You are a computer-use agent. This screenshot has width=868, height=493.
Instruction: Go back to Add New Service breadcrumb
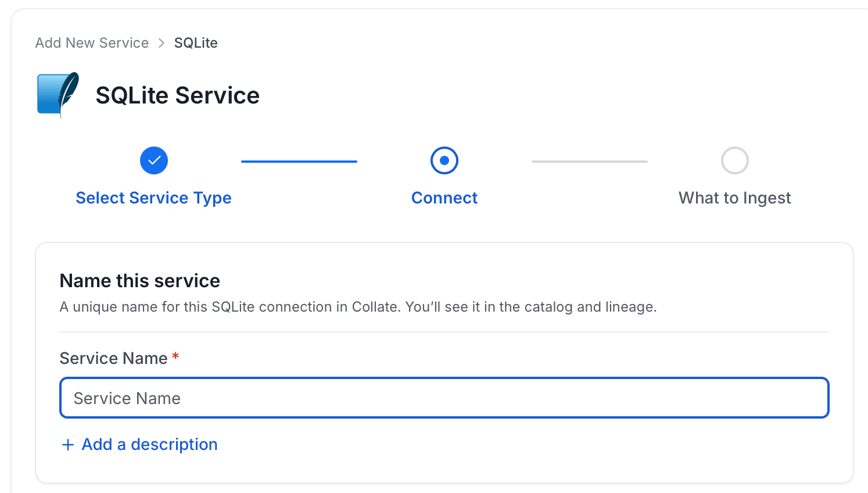pos(92,43)
